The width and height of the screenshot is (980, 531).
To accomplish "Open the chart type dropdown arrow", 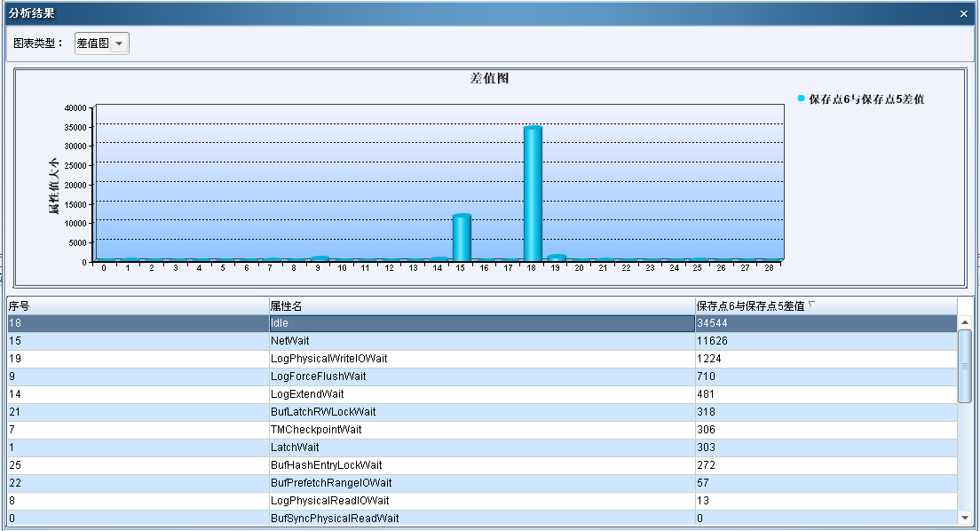I will 119,44.
